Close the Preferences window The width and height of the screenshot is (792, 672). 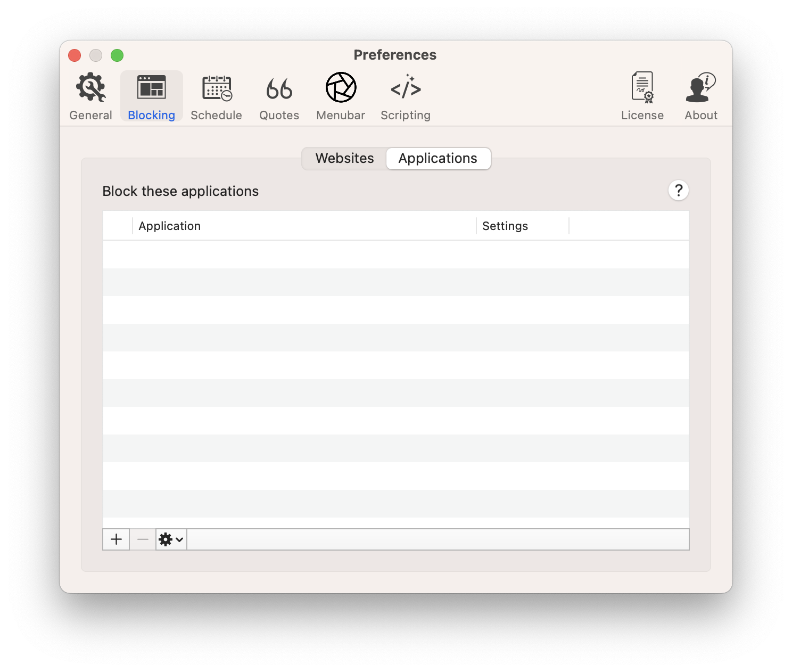coord(75,55)
